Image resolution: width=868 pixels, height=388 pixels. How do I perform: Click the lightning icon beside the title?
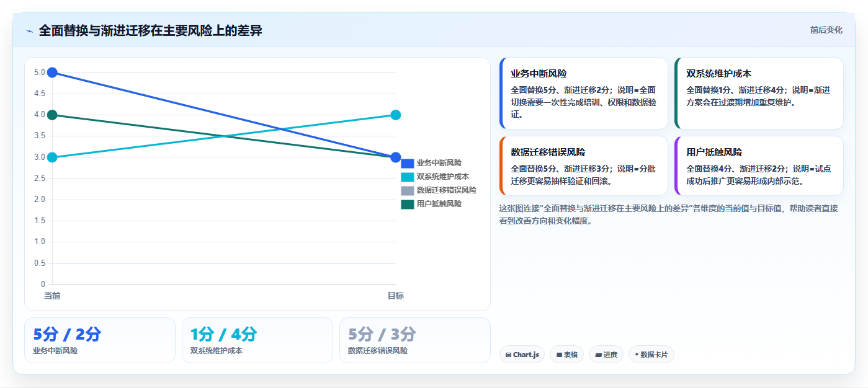tap(29, 31)
